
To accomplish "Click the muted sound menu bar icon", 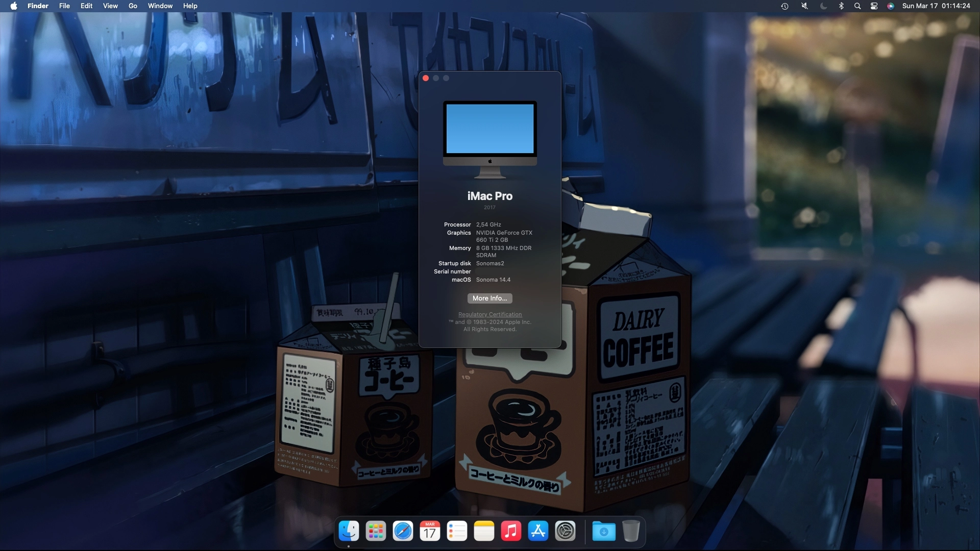I will pyautogui.click(x=804, y=6).
